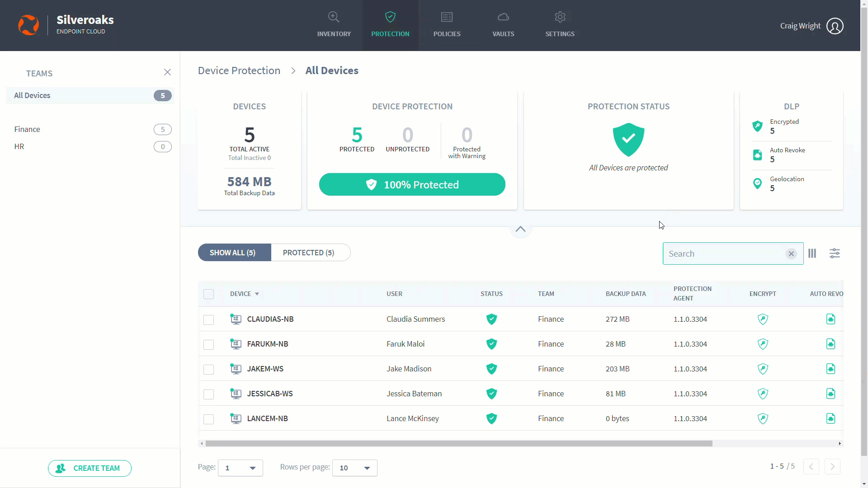Toggle the select-all devices checkbox
This screenshot has height=488, width=868.
pyautogui.click(x=208, y=294)
